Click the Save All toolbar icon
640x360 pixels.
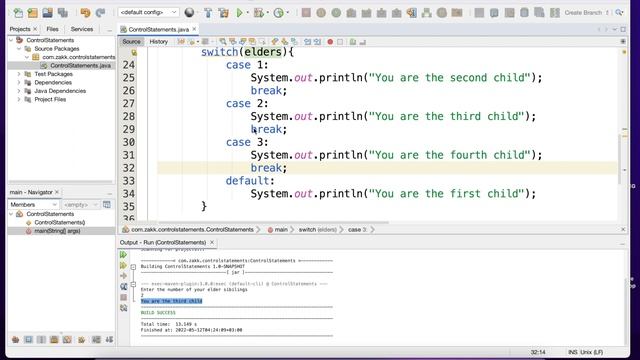(x=62, y=13)
